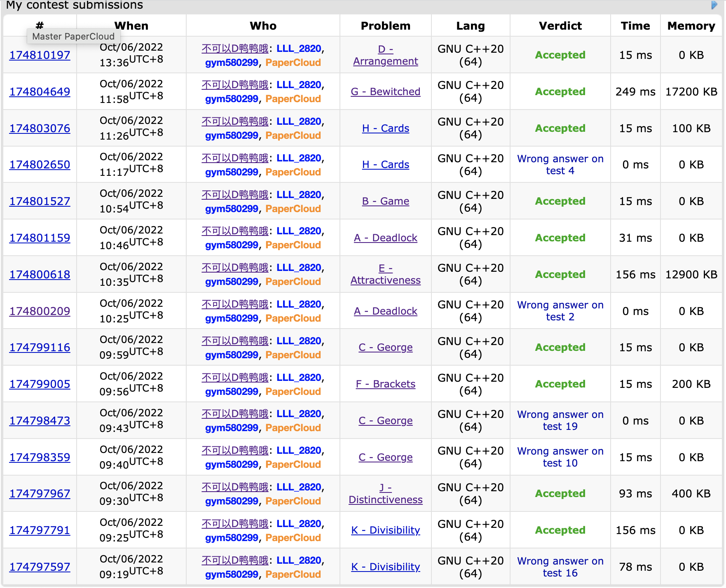
Task: Open submission 174810197
Action: pos(40,55)
